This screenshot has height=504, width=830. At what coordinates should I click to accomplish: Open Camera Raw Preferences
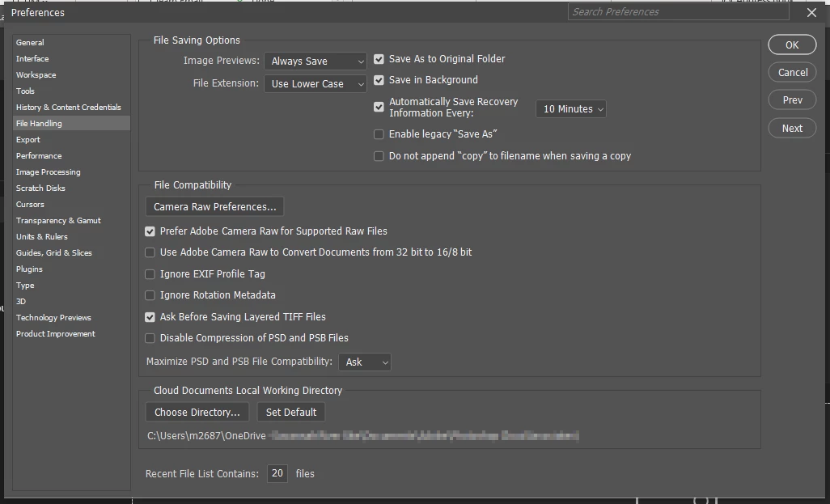coord(214,206)
